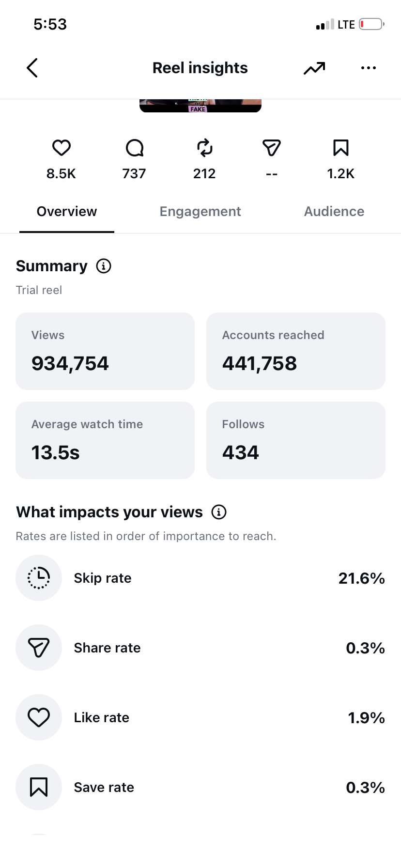Tap the Trial reel label
401x868 pixels.
click(x=39, y=290)
